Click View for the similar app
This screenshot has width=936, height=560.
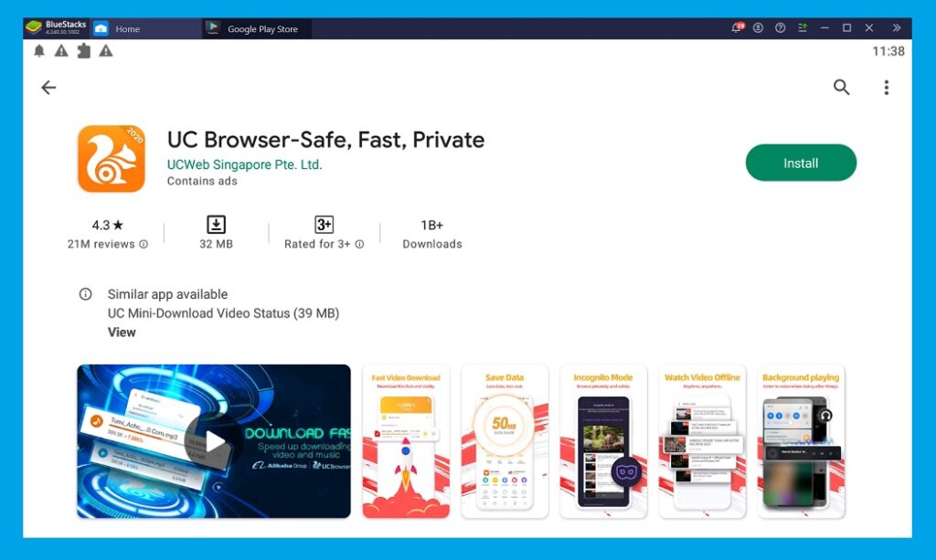(x=122, y=333)
